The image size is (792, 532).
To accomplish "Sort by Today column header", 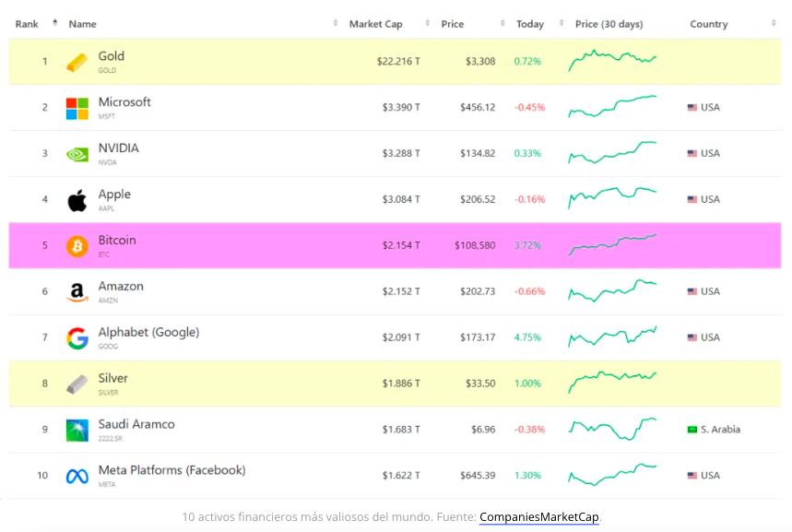I will [530, 24].
